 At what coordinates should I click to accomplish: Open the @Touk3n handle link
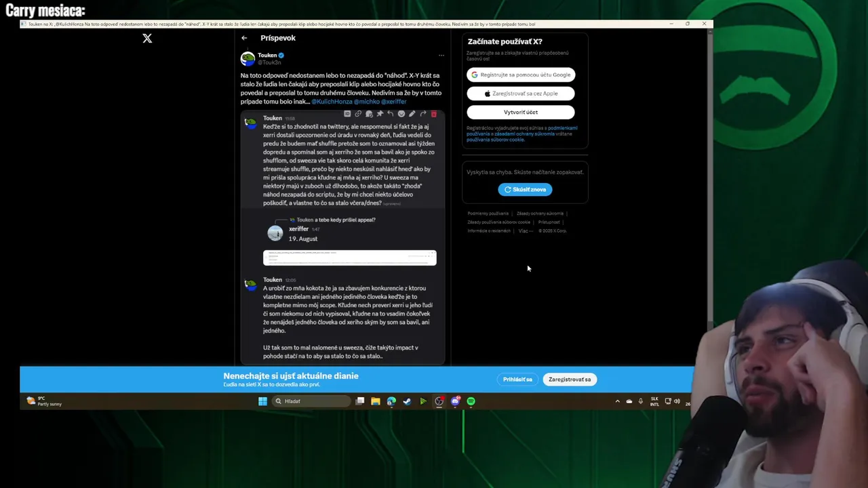click(269, 62)
